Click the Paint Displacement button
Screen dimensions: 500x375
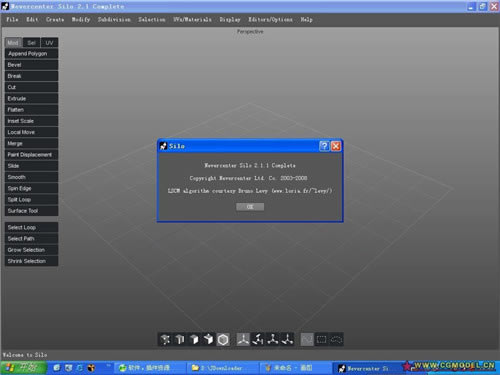click(x=32, y=155)
